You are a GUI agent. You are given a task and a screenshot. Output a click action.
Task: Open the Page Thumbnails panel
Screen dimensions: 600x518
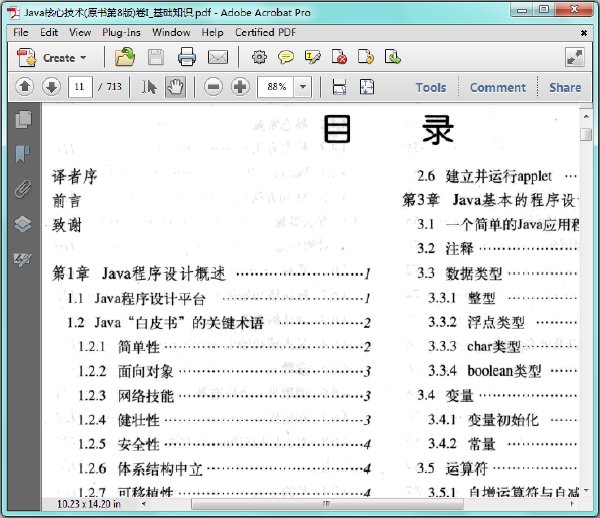click(23, 119)
